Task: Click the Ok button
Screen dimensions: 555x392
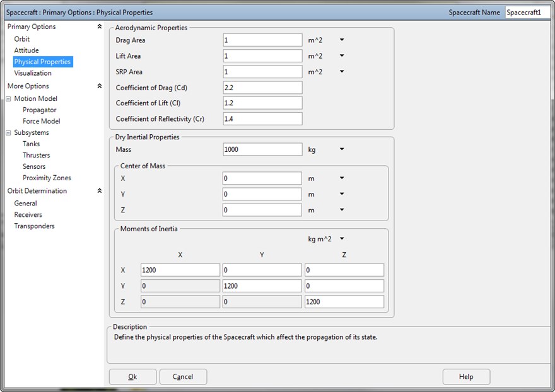Action: click(132, 377)
